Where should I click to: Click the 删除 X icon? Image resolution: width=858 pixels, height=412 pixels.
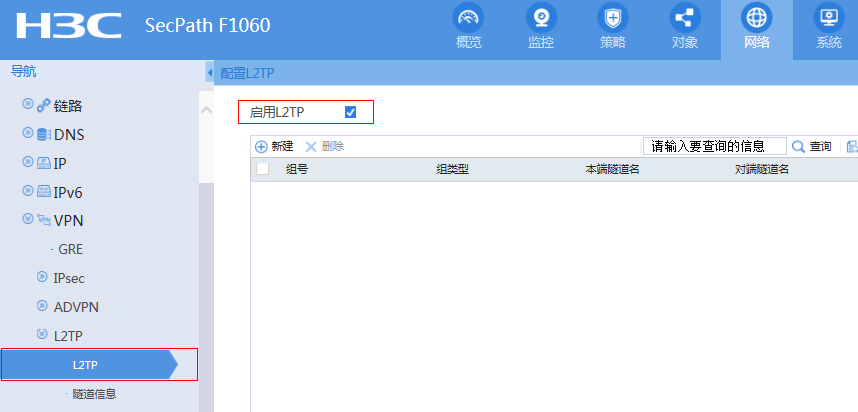[x=311, y=147]
